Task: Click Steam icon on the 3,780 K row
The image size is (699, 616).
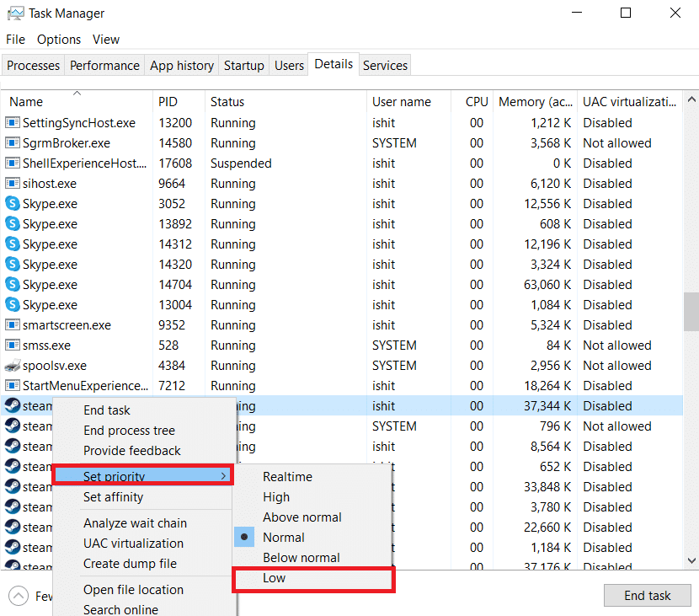Action: click(13, 506)
